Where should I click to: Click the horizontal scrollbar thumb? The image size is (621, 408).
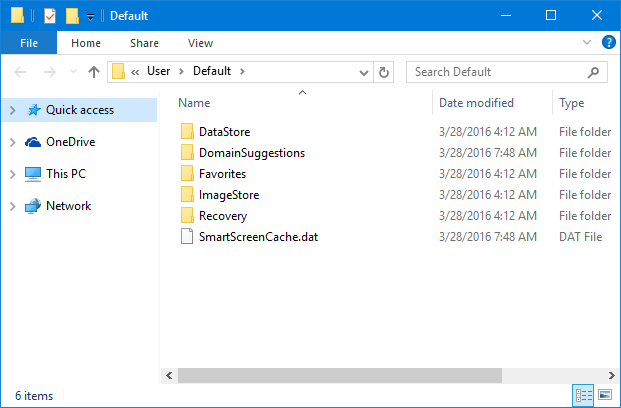point(340,375)
